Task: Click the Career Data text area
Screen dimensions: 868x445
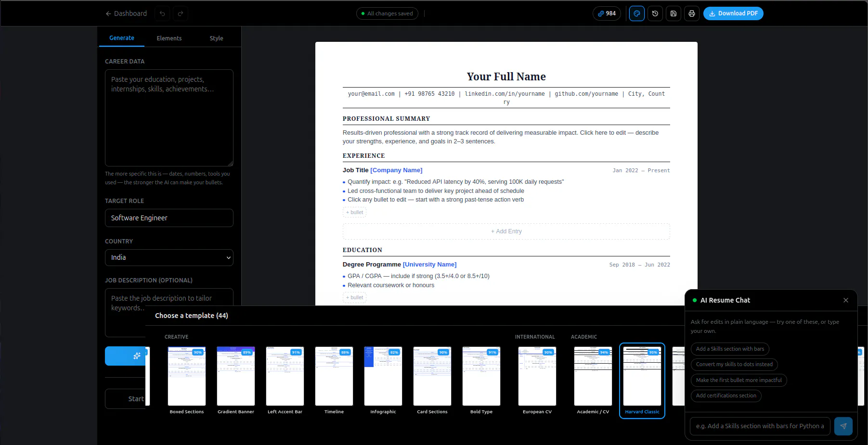Action: pyautogui.click(x=169, y=118)
